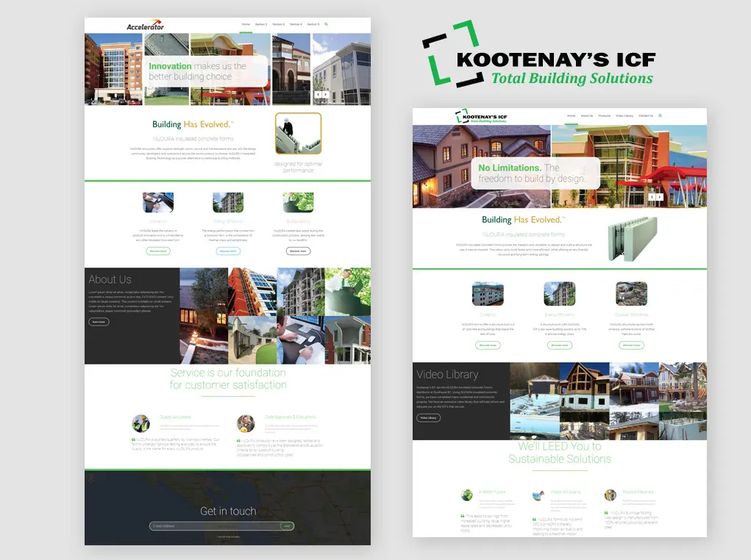This screenshot has width=751, height=560.
Task: Click the Code Approvals & Evaluations heading link
Action: [x=291, y=417]
